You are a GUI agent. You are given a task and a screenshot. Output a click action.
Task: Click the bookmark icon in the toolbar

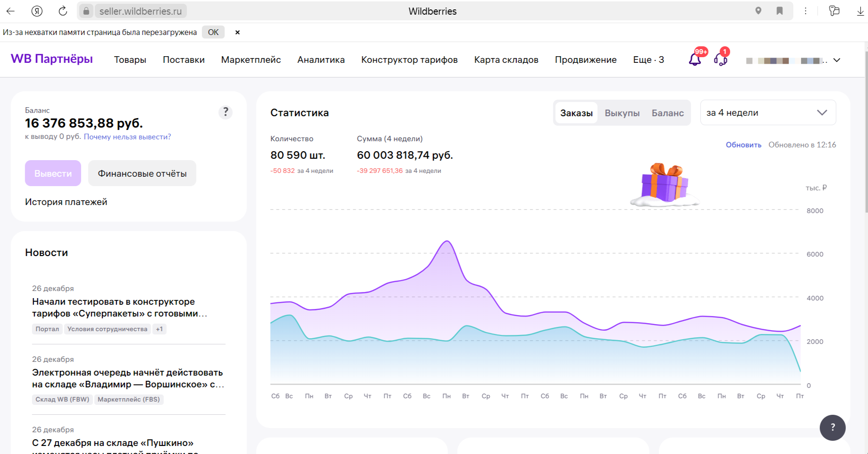[779, 11]
